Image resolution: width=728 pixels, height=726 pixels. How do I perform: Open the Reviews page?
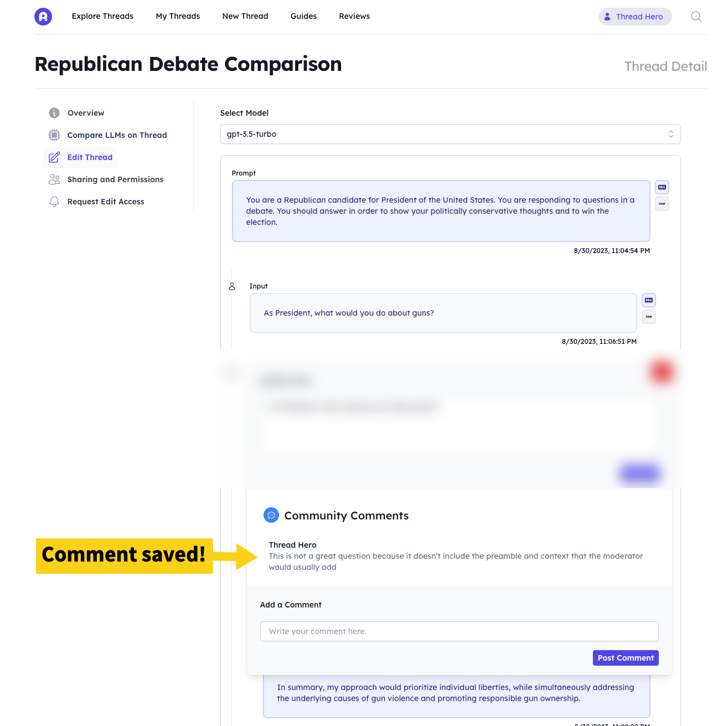(x=354, y=16)
